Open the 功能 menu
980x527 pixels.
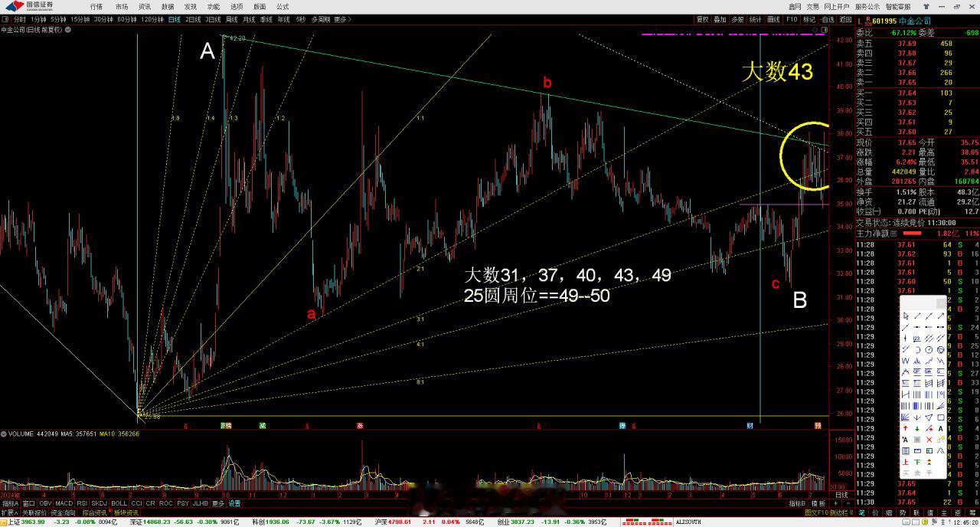214,6
